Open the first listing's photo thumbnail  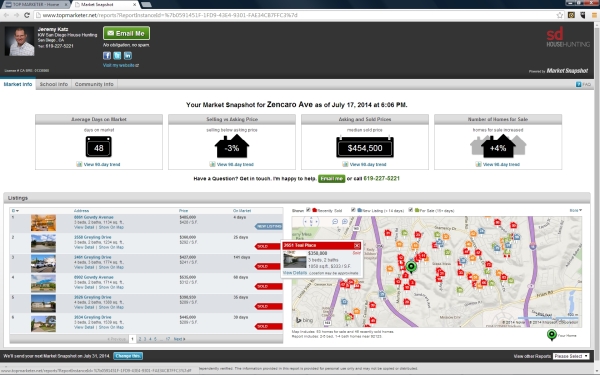[43, 223]
